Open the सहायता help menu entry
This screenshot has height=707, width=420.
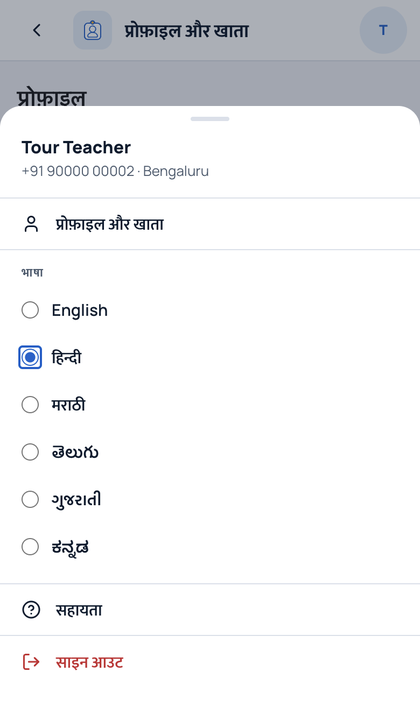coord(210,610)
